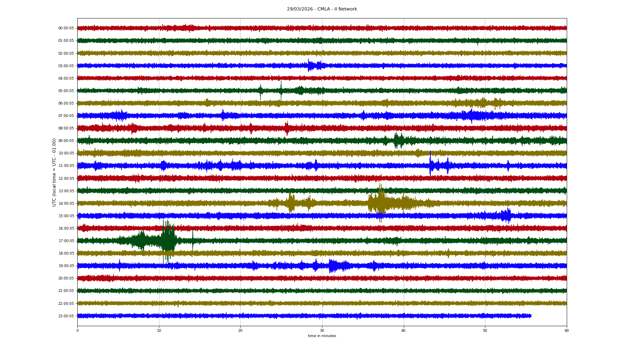Select the '03:00:05' trace label
This screenshot has width=644, height=362.
point(66,66)
